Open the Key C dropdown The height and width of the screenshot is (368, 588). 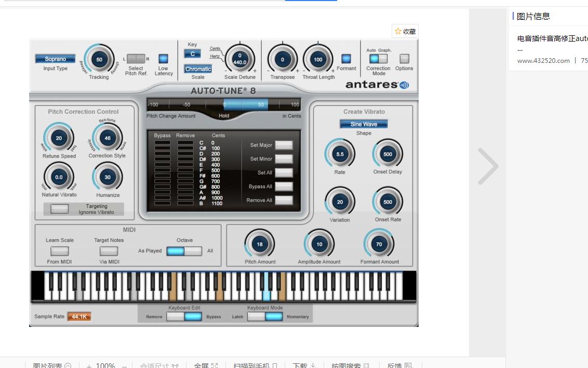coord(192,54)
